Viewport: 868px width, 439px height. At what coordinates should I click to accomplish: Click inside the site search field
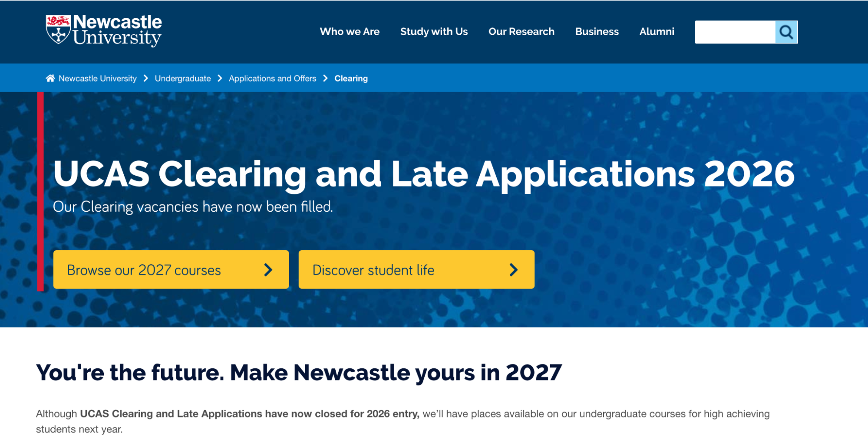click(735, 32)
